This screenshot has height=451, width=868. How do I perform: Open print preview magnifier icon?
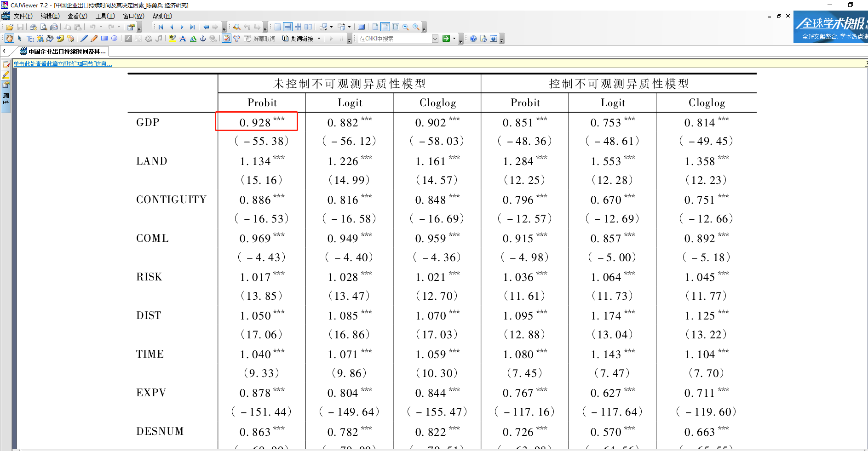[x=44, y=27]
